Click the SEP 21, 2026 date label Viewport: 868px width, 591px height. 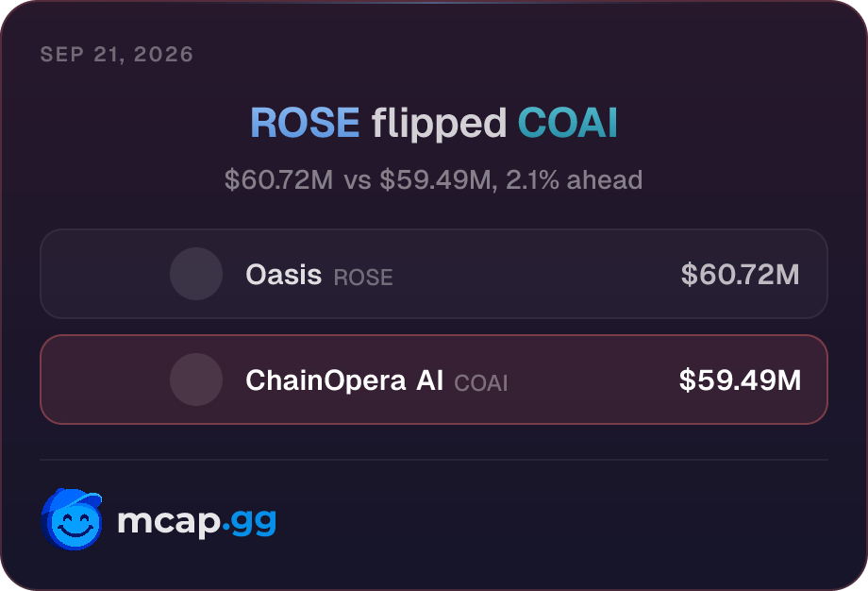117,54
